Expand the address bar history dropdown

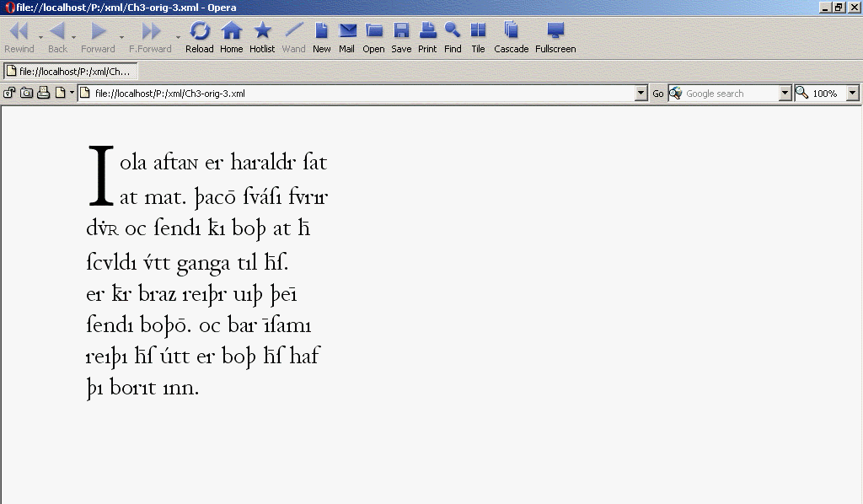tap(641, 94)
